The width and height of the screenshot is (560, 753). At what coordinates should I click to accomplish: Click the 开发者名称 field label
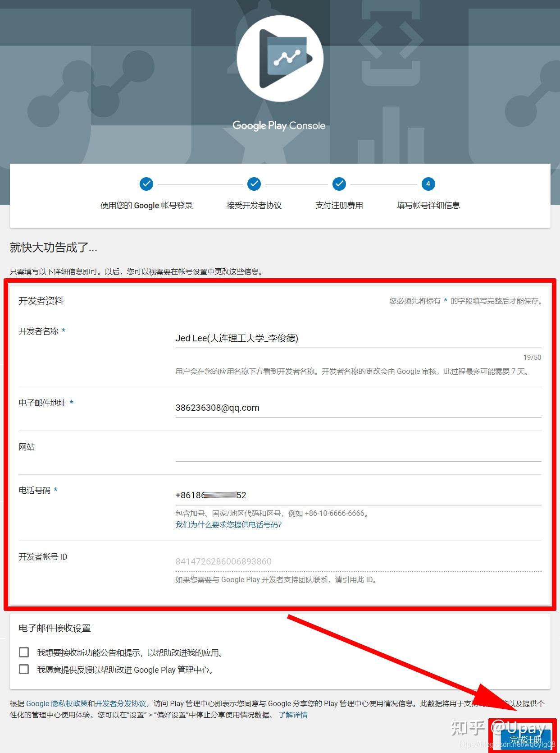[x=38, y=331]
